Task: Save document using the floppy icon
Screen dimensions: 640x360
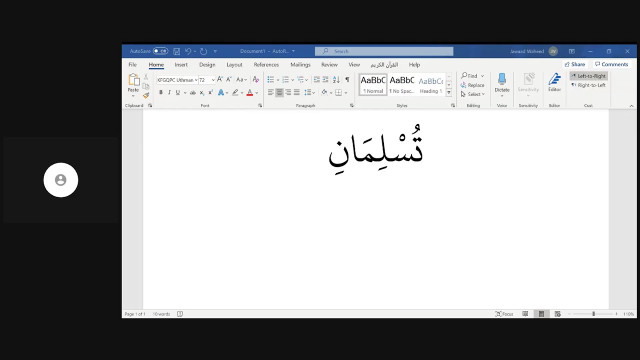Action: pos(177,51)
